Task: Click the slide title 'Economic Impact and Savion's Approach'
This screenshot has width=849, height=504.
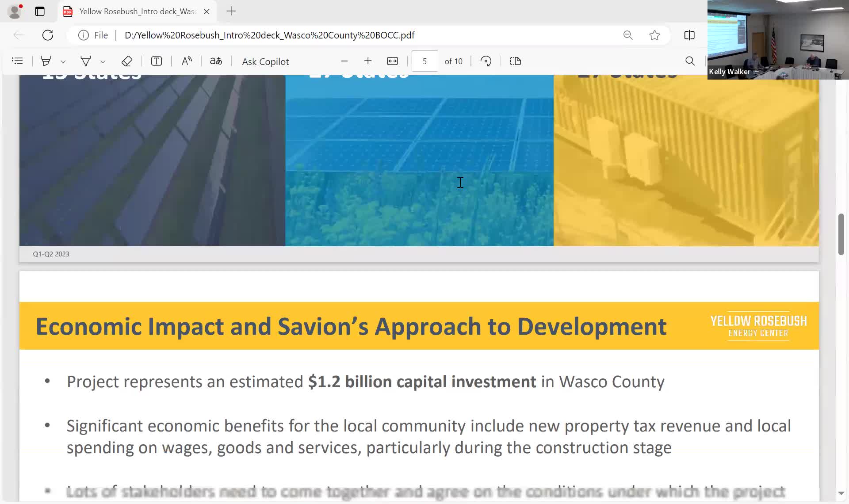Action: point(351,326)
